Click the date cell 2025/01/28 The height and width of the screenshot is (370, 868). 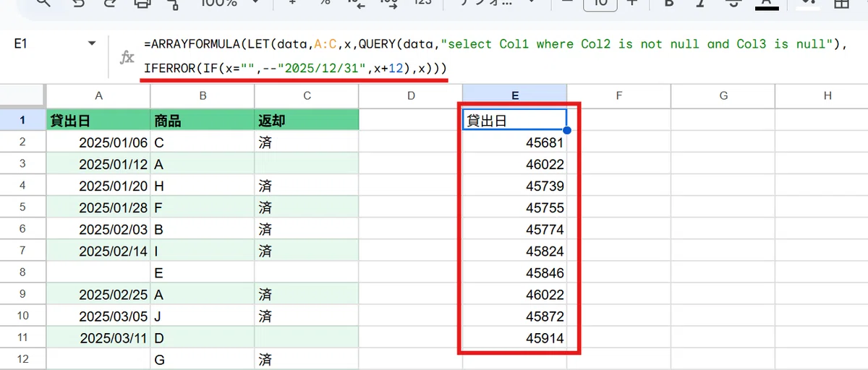click(98, 207)
